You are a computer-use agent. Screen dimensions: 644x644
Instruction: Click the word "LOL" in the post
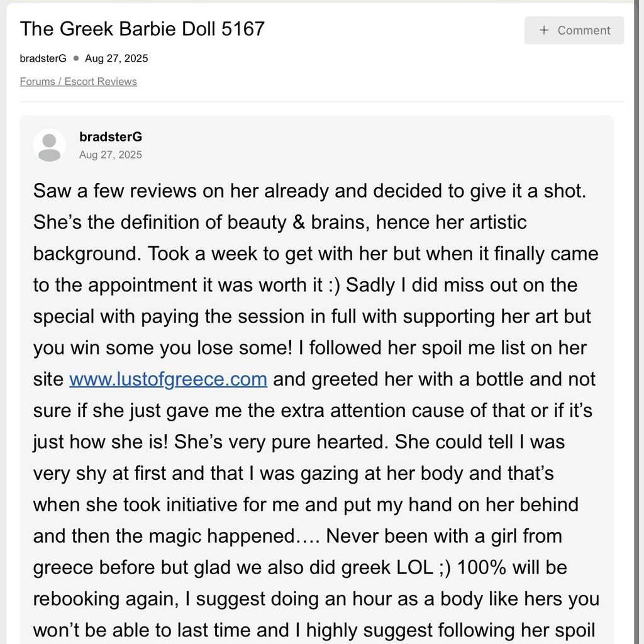click(x=414, y=568)
